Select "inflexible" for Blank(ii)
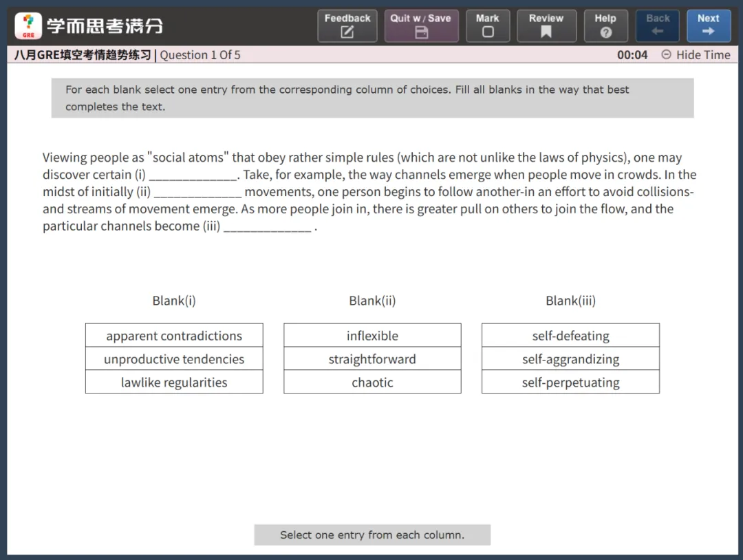 tap(372, 336)
